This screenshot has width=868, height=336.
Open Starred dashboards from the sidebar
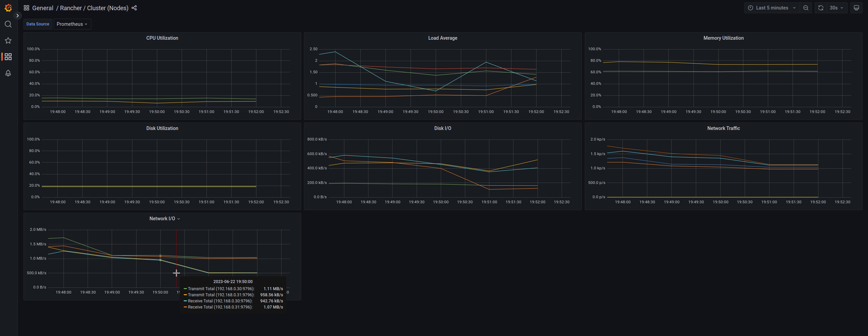(8, 40)
